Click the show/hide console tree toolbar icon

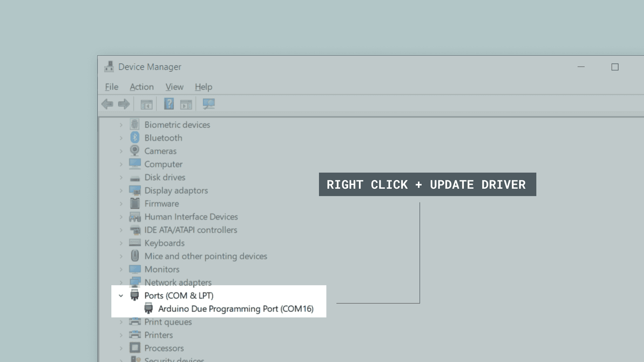coord(147,105)
